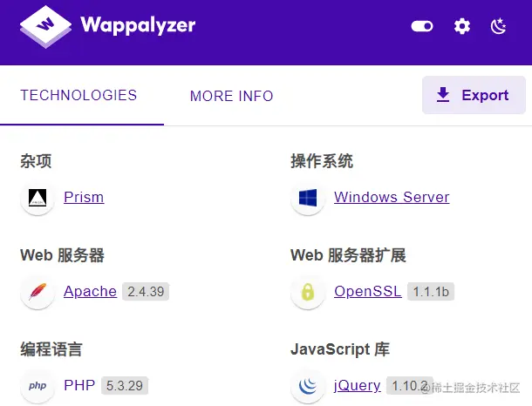Open the jQuery link
The height and width of the screenshot is (406, 532).
pyautogui.click(x=358, y=385)
